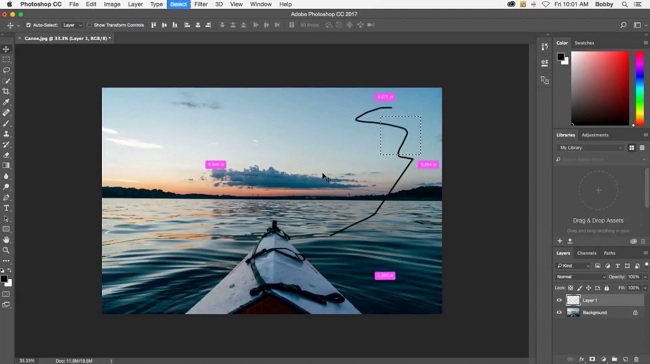The width and height of the screenshot is (650, 364).
Task: Click the Layer 1 thumbnail
Action: coord(573,300)
